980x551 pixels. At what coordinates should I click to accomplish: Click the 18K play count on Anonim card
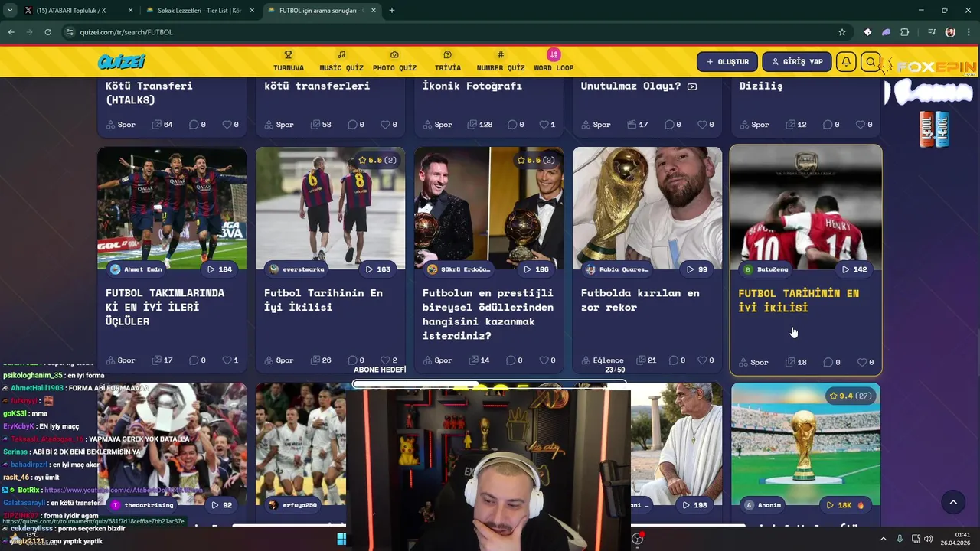(845, 505)
